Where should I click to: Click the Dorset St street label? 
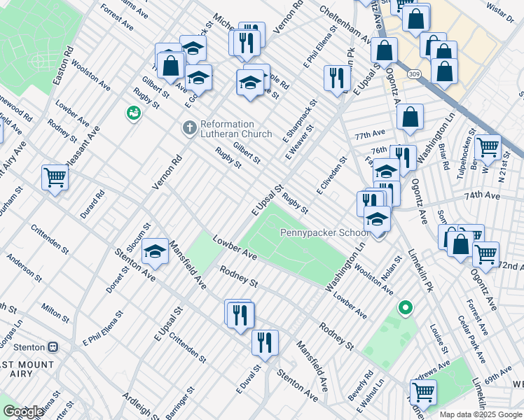(118, 280)
